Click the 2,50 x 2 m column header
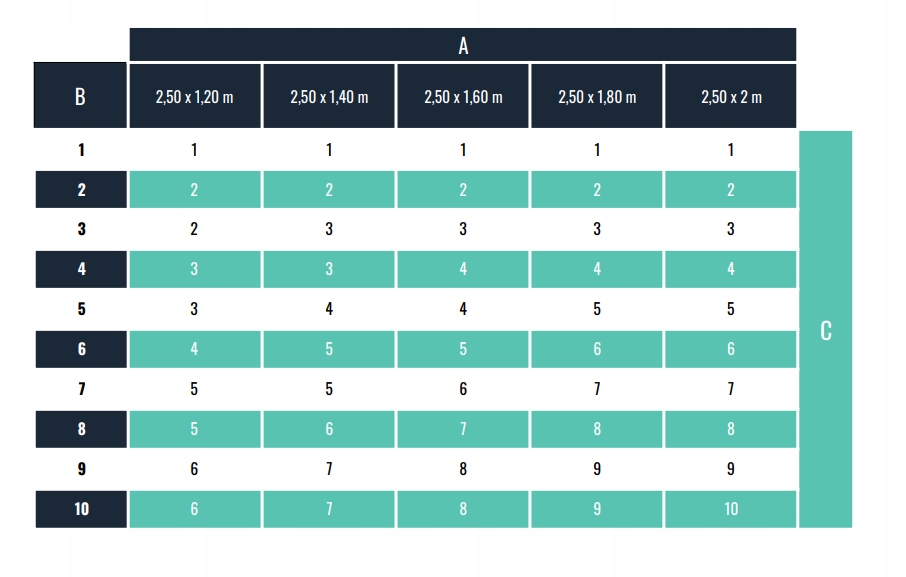This screenshot has height=577, width=906. 731,97
